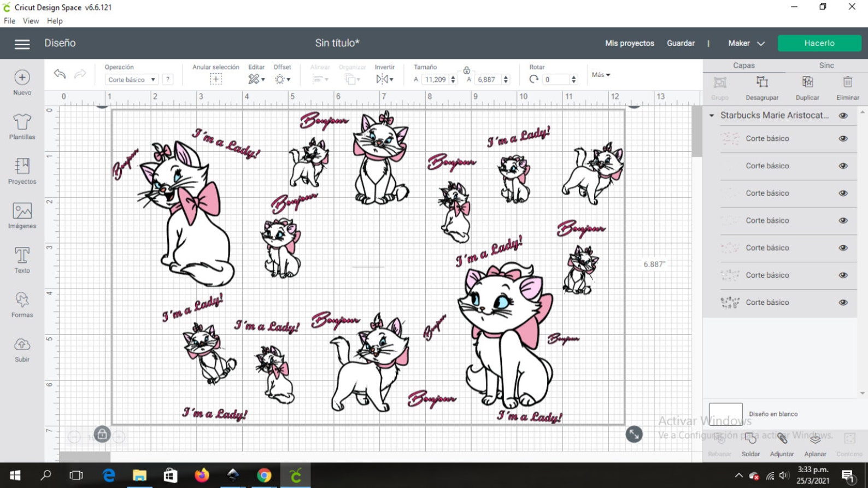Open the Proyectos sidebar item
Screen dimensions: 868x488
coord(22,171)
